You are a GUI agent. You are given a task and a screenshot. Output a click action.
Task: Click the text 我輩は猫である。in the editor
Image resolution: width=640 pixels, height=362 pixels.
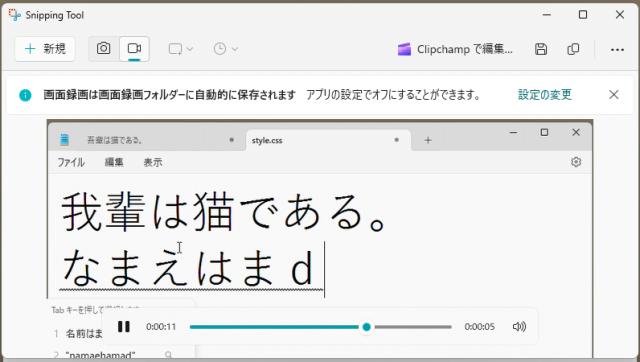tap(223, 213)
